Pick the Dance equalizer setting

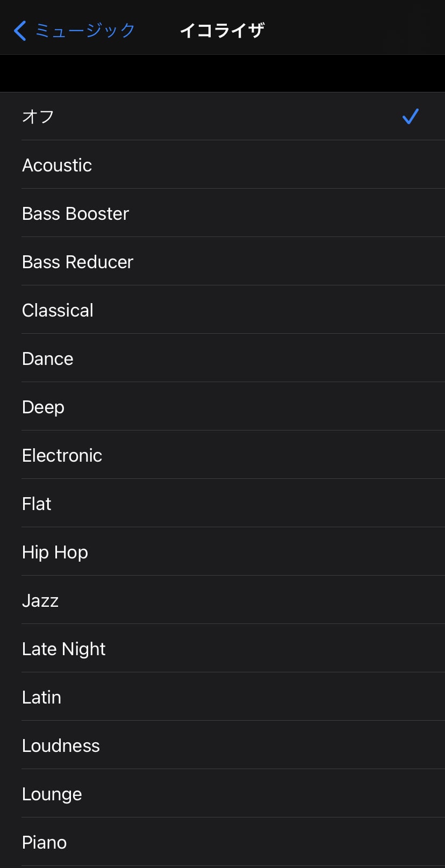click(47, 358)
